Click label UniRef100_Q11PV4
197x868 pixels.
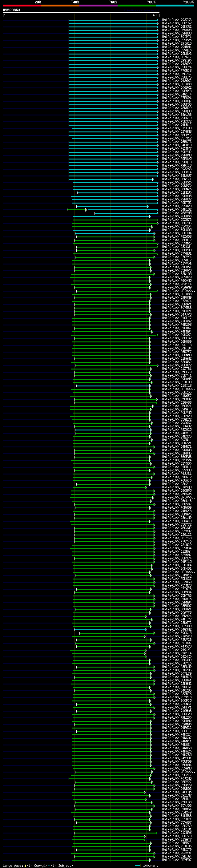(177, 460)
